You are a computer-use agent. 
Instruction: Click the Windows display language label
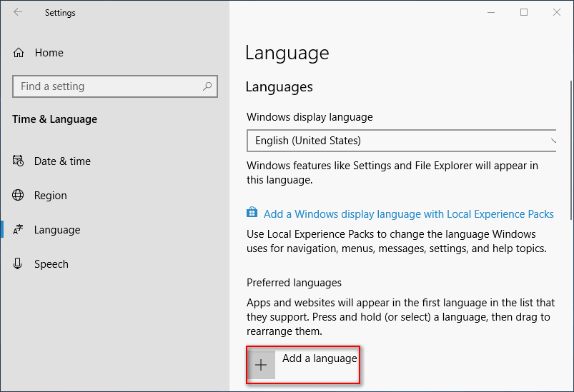pos(310,117)
